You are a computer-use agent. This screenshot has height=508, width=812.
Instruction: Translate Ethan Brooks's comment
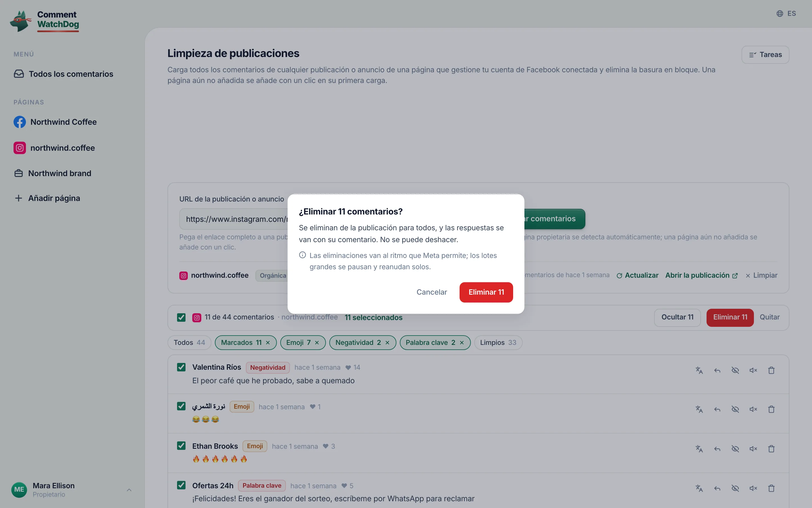[699, 449]
